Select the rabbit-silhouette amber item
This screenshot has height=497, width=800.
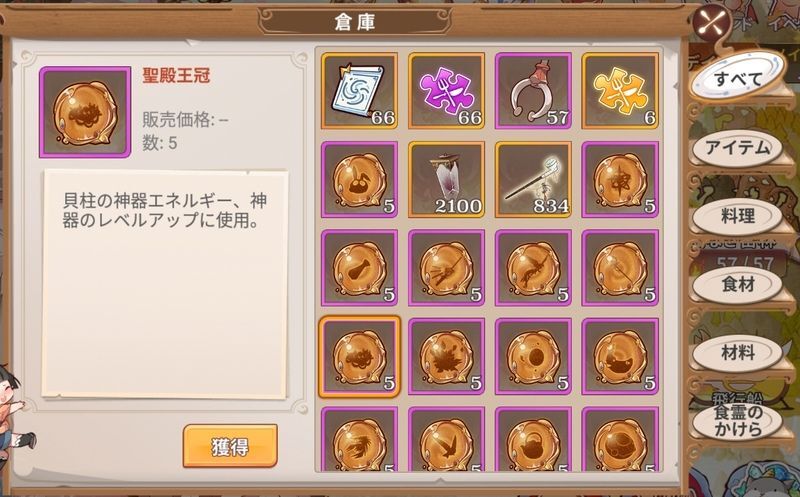(360, 180)
